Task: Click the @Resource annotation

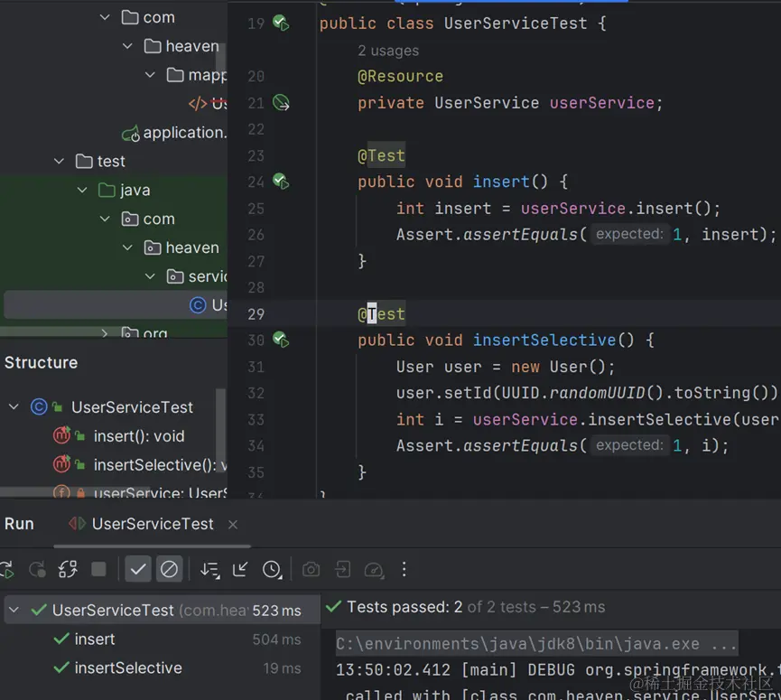Action: click(x=400, y=76)
